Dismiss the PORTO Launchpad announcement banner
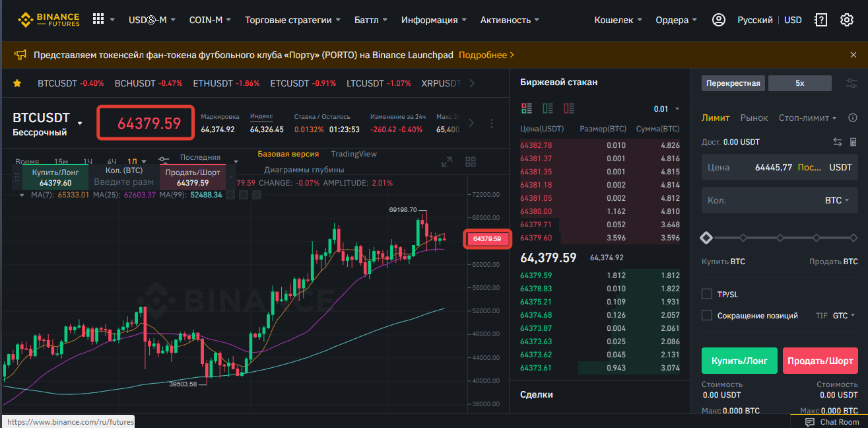 [x=853, y=55]
